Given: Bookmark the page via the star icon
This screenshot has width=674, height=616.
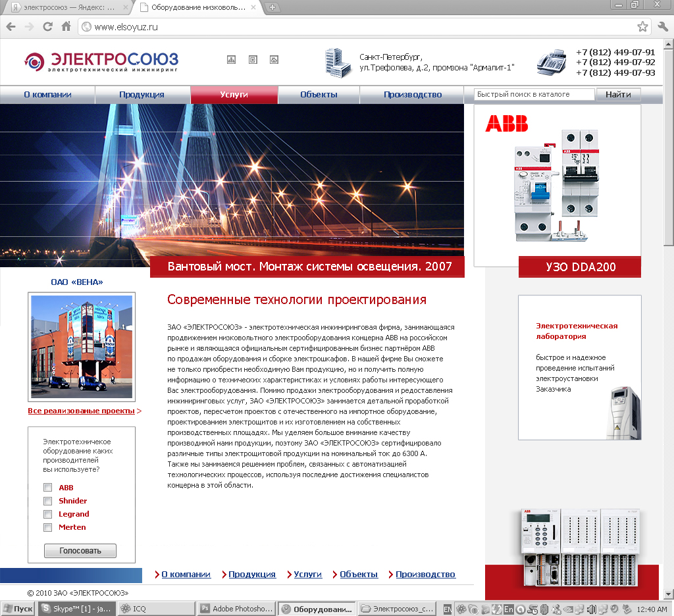Looking at the screenshot, I should pos(643,27).
